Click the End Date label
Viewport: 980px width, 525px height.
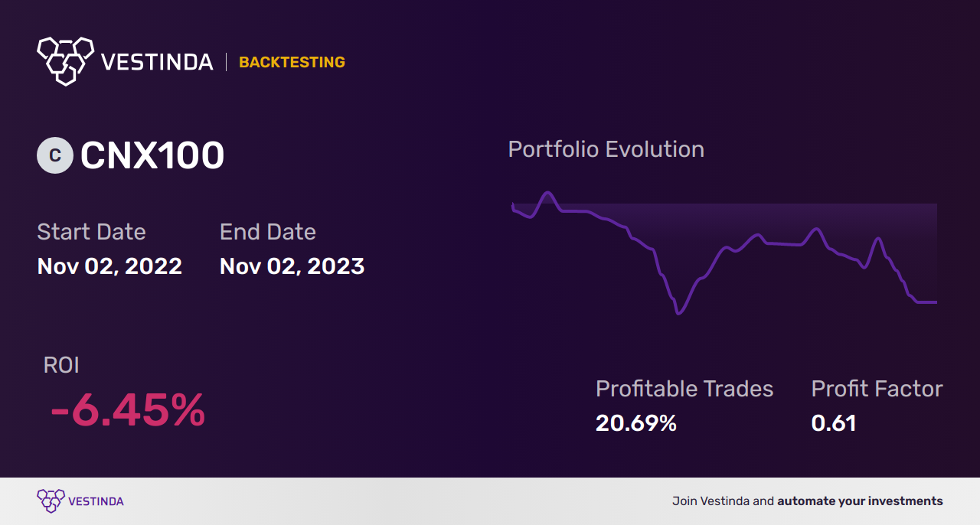267,232
